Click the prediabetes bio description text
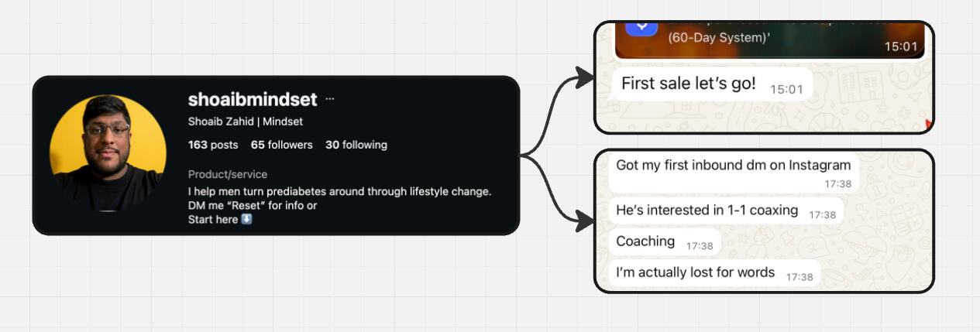 (x=340, y=191)
